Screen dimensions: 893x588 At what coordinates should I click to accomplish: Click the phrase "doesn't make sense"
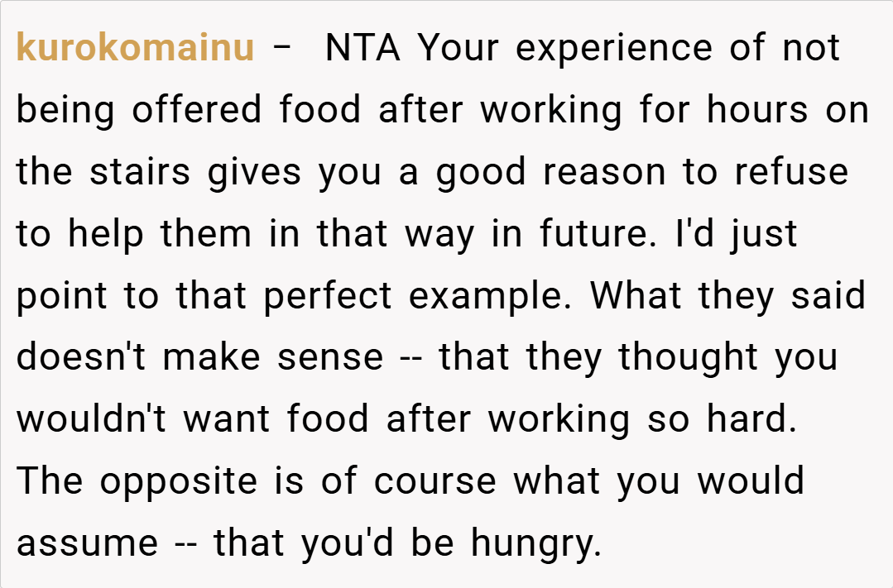click(x=199, y=358)
